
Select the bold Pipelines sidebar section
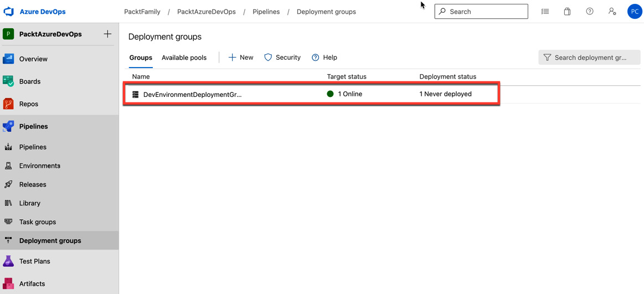pos(34,126)
